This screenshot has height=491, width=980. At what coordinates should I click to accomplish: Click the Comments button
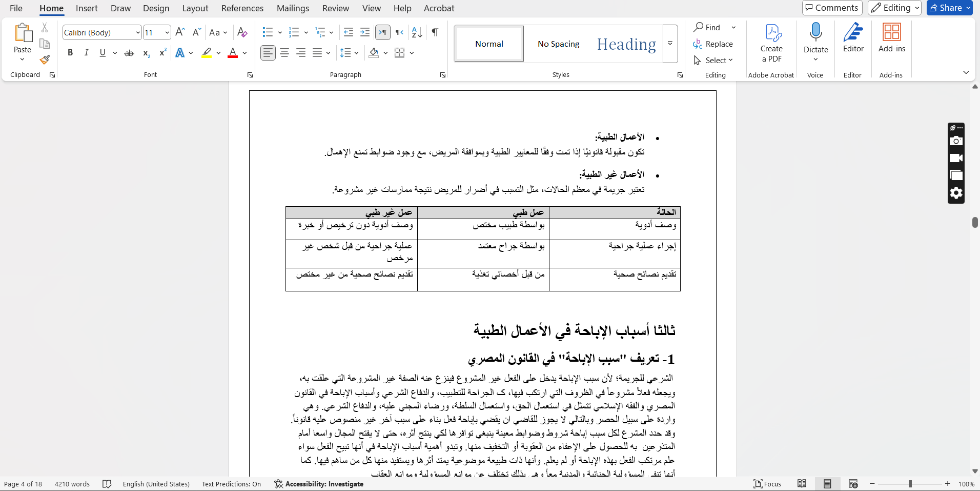pyautogui.click(x=832, y=8)
